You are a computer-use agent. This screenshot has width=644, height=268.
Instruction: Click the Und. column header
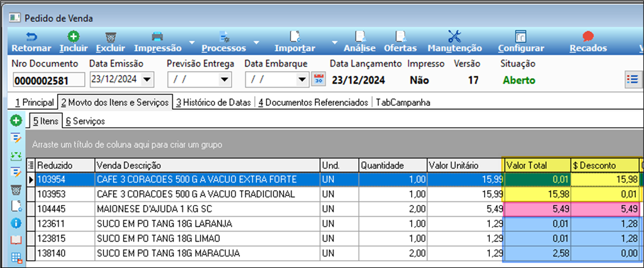tap(339, 166)
